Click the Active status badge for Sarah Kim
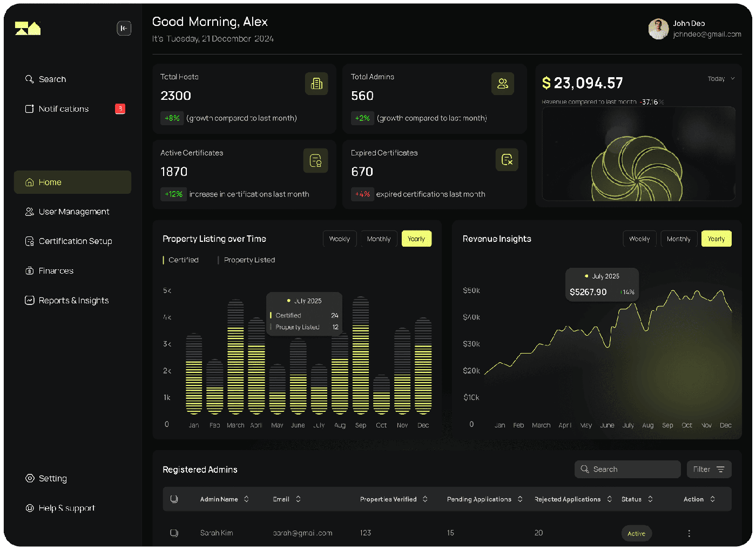The image size is (756, 550). pos(637,533)
